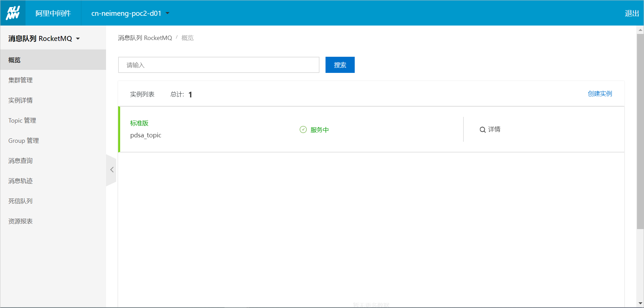Screen dimensions: 644x308
Task: Click the 标准版 edition label
Action: pos(139,123)
